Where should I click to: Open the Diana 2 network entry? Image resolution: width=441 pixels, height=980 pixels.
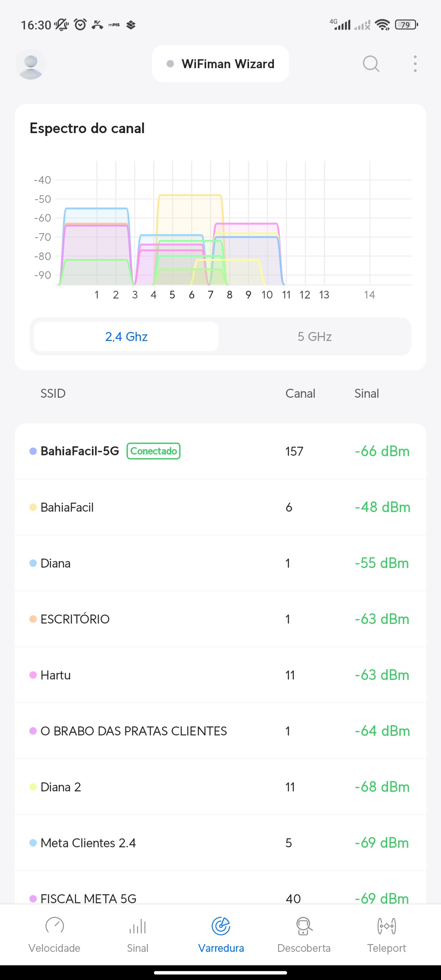pos(220,787)
